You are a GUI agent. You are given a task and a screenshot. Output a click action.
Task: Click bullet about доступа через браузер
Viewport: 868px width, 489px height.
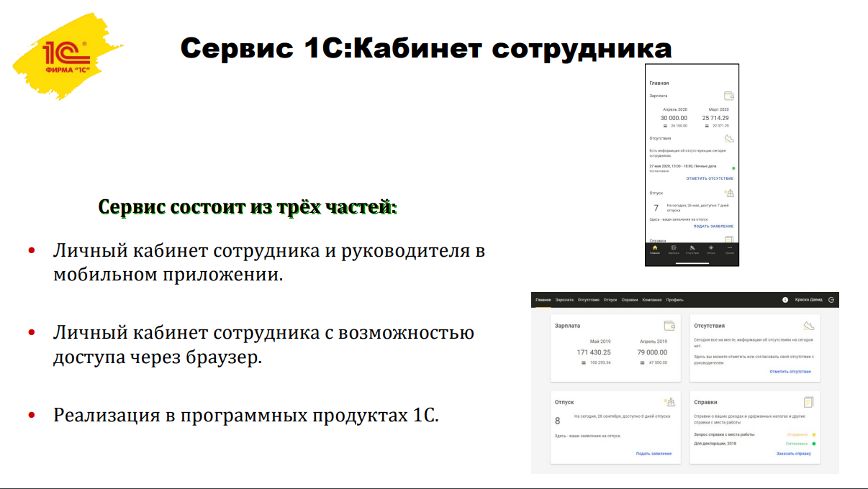point(263,344)
